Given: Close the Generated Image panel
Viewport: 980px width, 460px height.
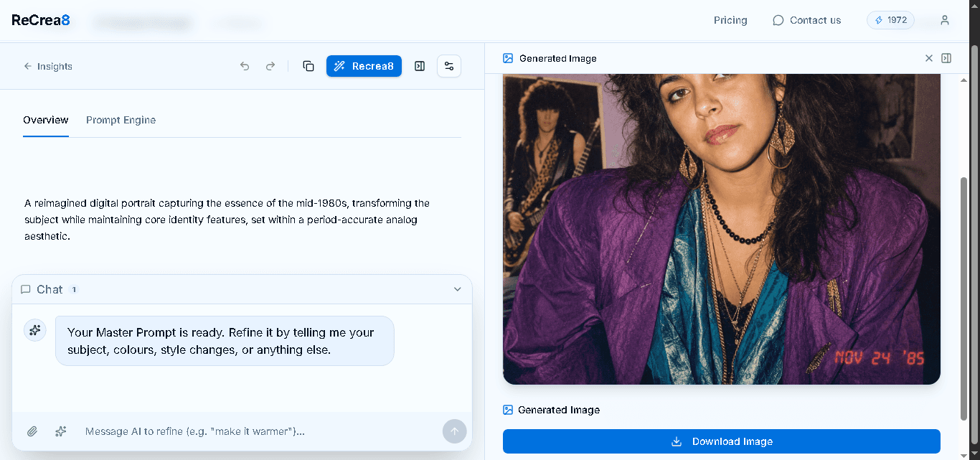Looking at the screenshot, I should (x=929, y=58).
